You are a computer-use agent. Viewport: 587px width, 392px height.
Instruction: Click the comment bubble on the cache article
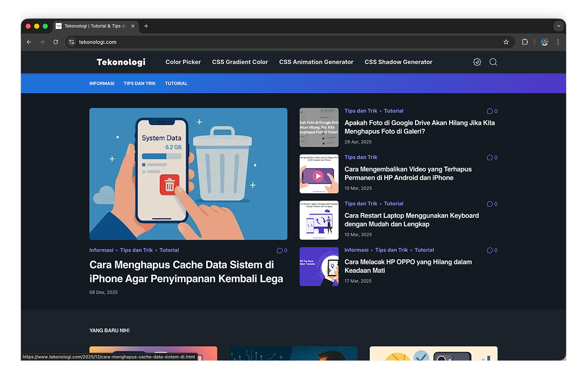pyautogui.click(x=278, y=250)
